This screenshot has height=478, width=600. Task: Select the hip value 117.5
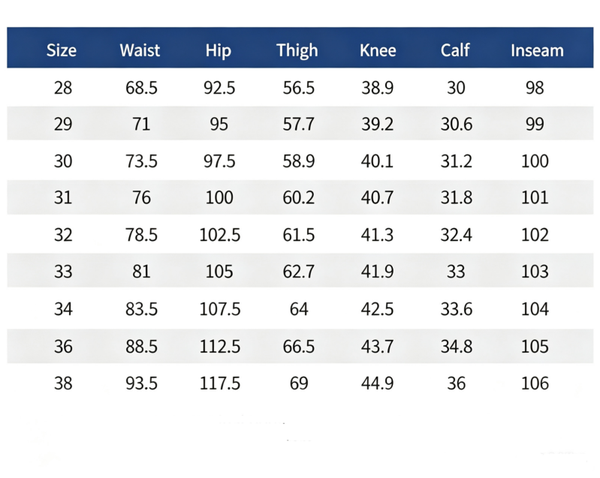click(220, 383)
